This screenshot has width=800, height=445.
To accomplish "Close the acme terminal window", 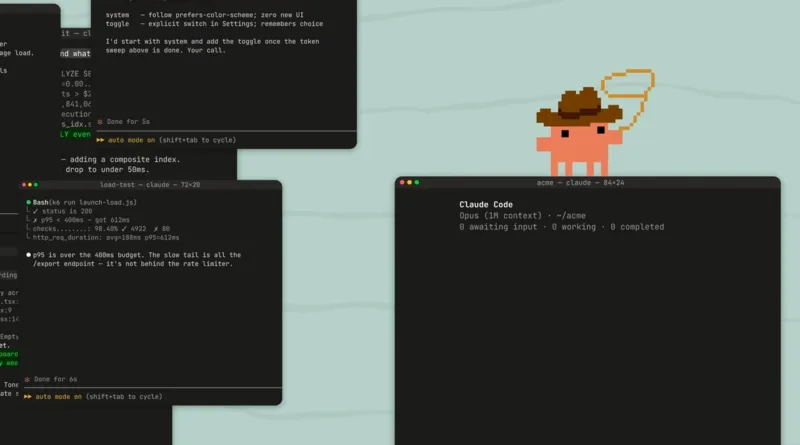I will pyautogui.click(x=402, y=182).
